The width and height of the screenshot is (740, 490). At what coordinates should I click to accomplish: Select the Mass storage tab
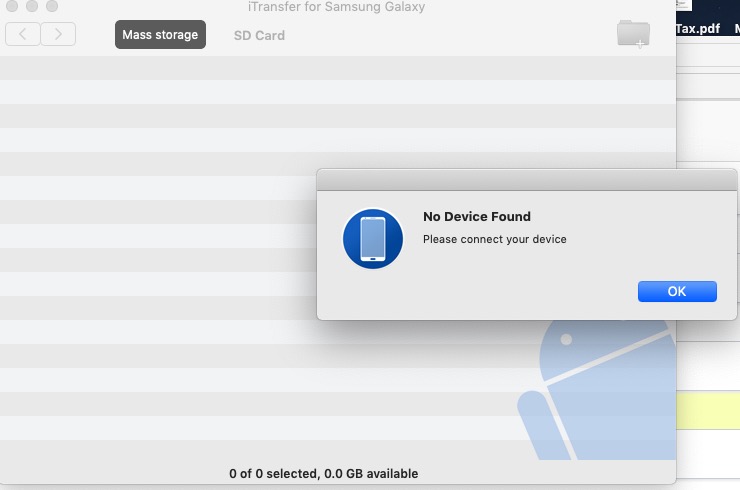coord(160,34)
